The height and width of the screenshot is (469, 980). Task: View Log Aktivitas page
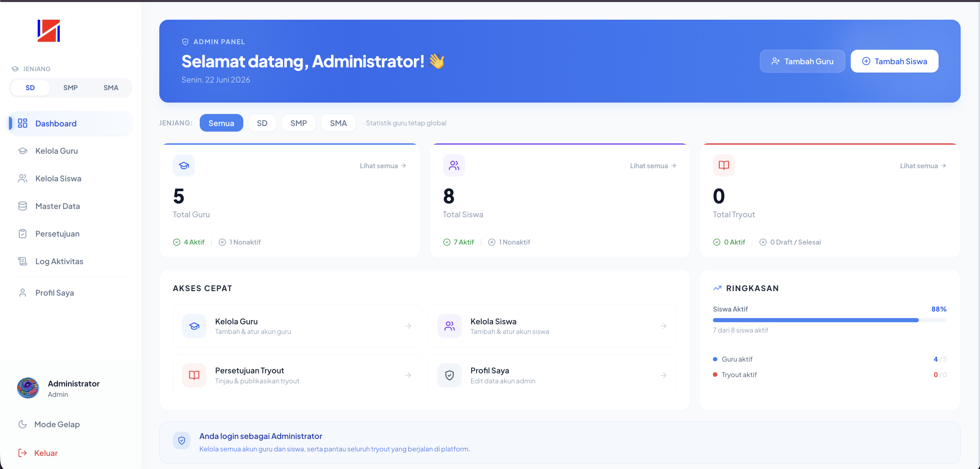tap(71, 261)
